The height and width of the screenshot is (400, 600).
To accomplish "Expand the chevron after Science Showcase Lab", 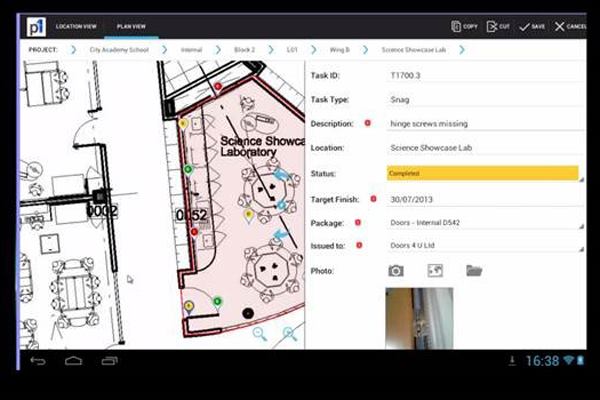I will (462, 50).
